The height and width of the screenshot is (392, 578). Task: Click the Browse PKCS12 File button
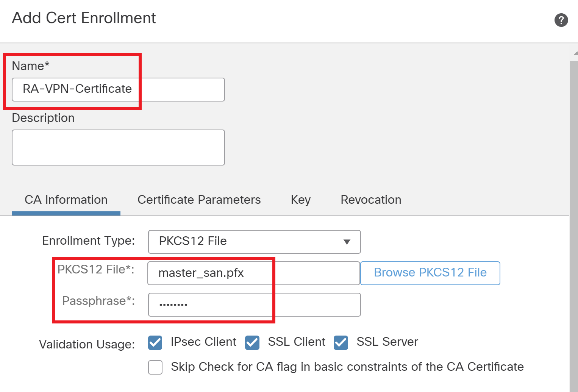coord(430,273)
